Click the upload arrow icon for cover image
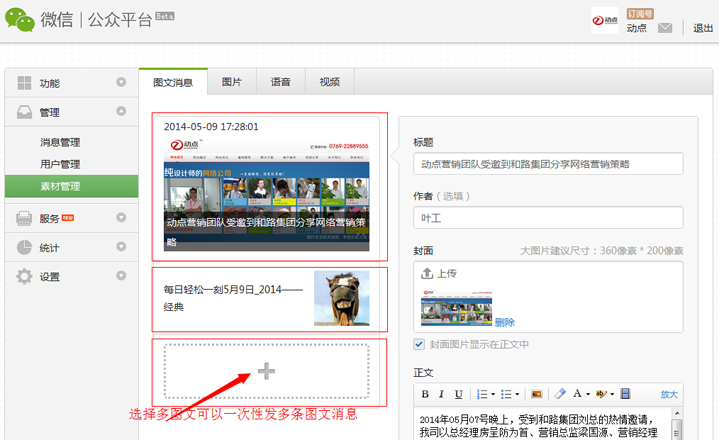Image resolution: width=719 pixels, height=440 pixels. pyautogui.click(x=427, y=273)
